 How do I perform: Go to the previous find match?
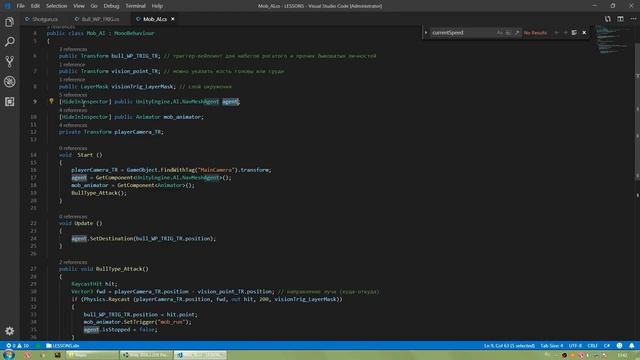[x=556, y=33]
